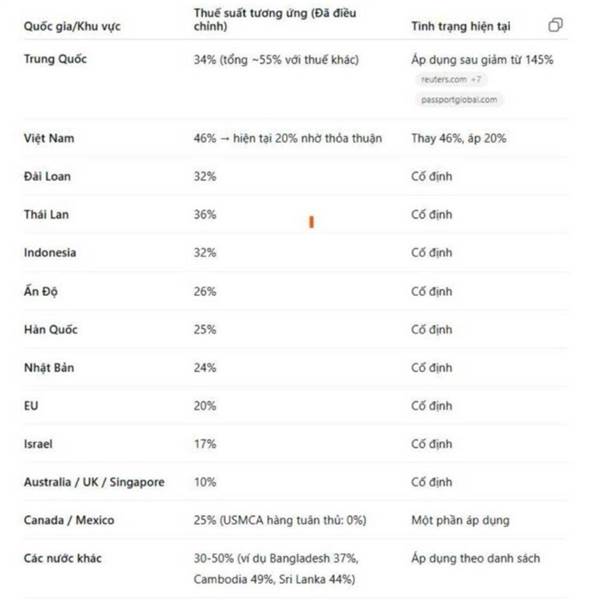Click the Indonesia row label
Image resolution: width=600 pixels, height=600 pixels.
pos(50,253)
